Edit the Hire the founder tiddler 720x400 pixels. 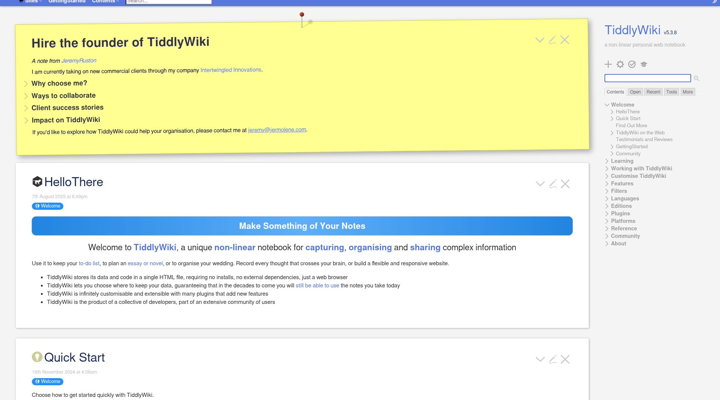[x=552, y=40]
